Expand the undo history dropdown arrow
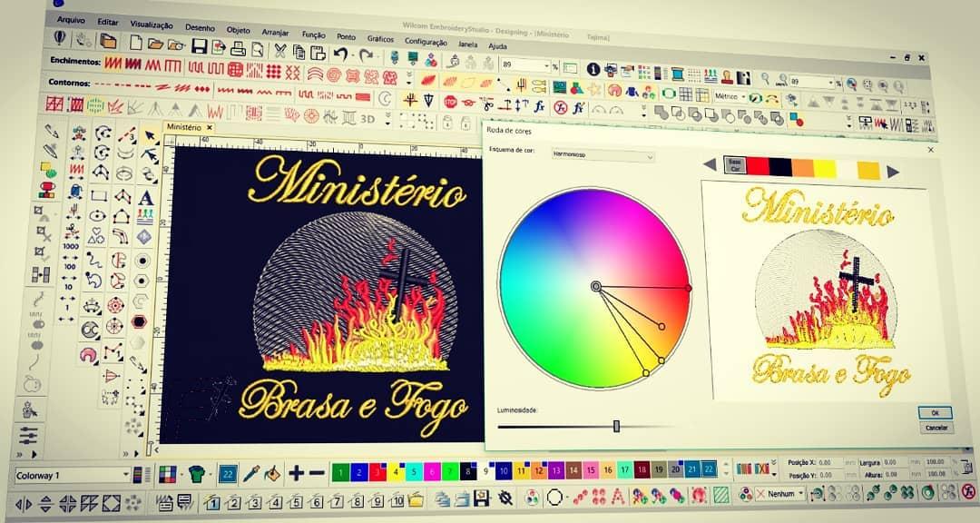 click(x=351, y=55)
